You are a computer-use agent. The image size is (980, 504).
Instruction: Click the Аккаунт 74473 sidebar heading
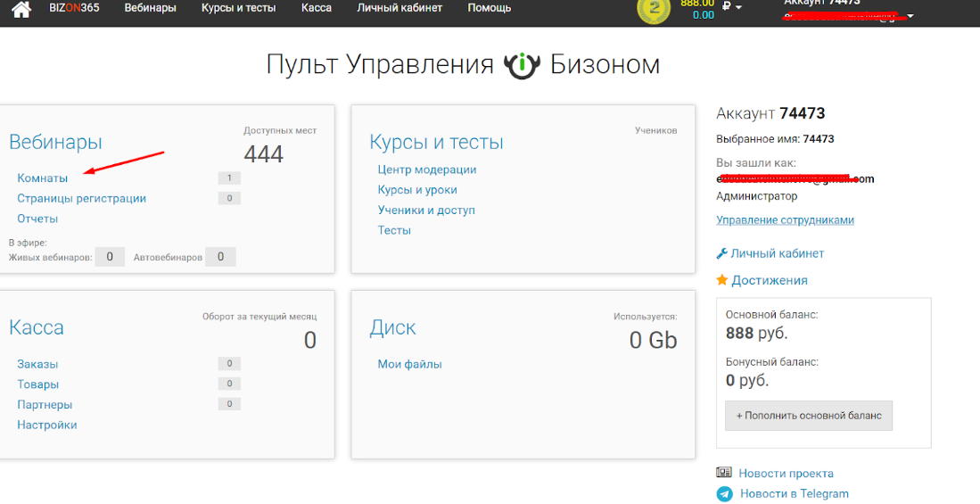[x=770, y=114]
